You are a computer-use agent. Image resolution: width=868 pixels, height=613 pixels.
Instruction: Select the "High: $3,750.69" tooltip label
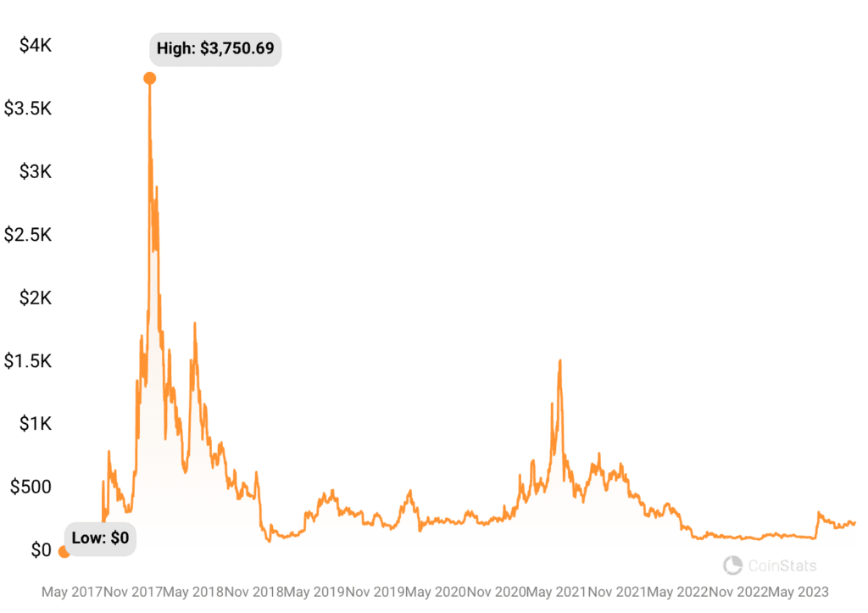[x=215, y=48]
